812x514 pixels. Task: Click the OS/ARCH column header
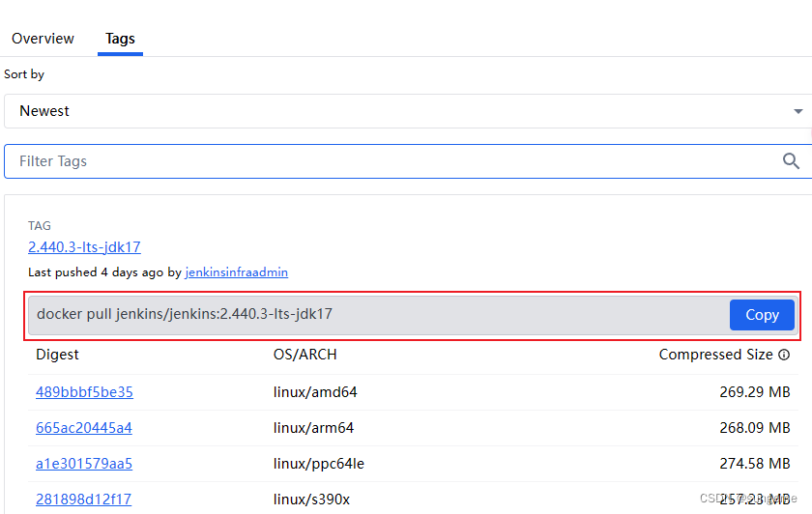pyautogui.click(x=304, y=355)
